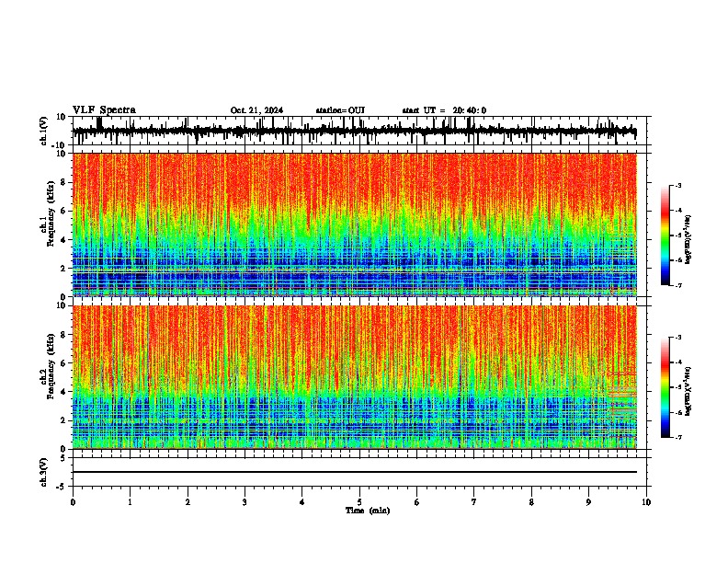Click inside the ch.2 frequency spectrogram

click(x=355, y=377)
